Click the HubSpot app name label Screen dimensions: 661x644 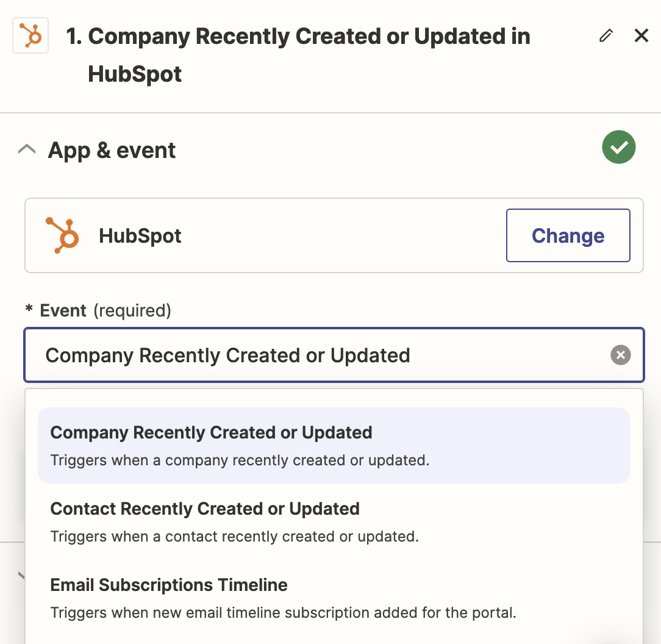[140, 236]
